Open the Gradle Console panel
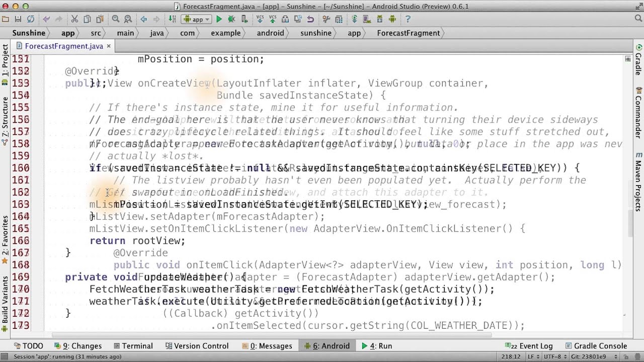 [x=596, y=346]
